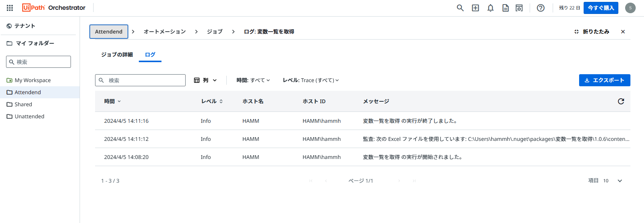Click the search magnifier icon in header

(460, 8)
